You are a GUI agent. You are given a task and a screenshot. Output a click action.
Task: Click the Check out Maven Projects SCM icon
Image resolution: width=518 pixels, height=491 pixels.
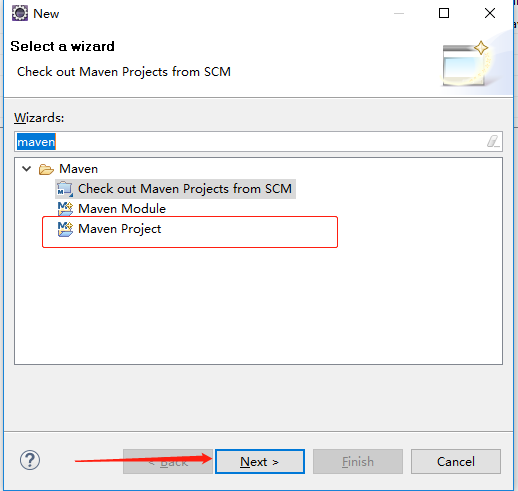65,189
